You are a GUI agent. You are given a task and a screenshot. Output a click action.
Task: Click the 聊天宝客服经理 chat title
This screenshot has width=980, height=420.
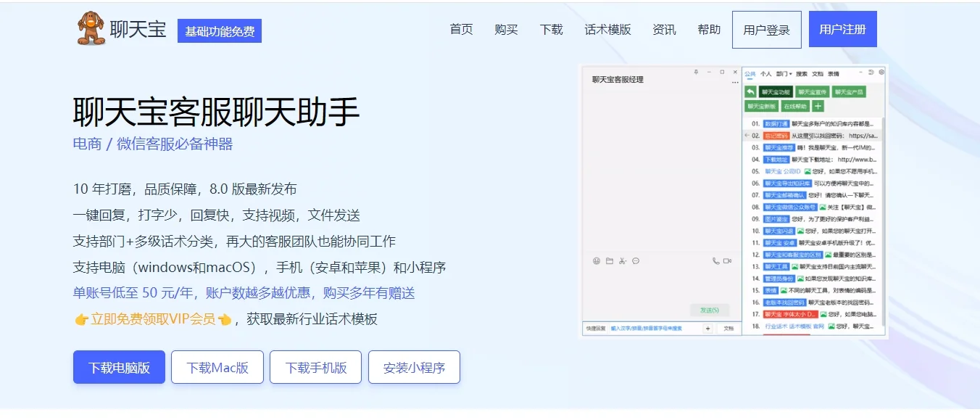[618, 80]
